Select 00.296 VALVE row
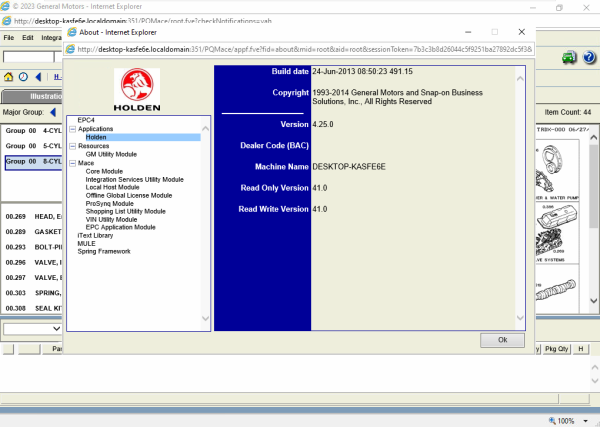 pyautogui.click(x=33, y=262)
